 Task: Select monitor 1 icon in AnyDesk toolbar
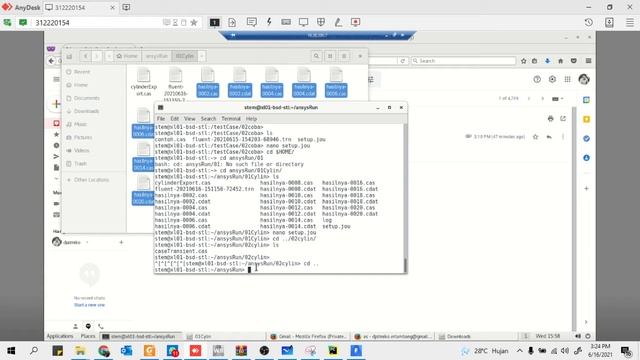(x=214, y=22)
